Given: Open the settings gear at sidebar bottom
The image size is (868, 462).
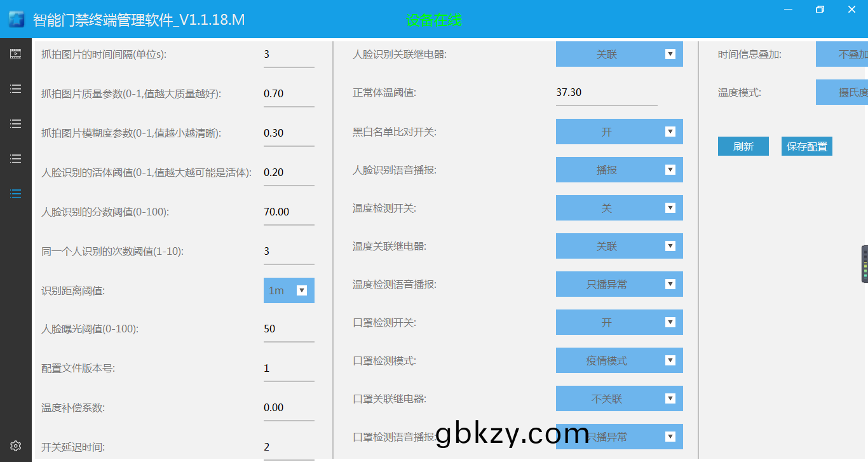Looking at the screenshot, I should coord(16,445).
